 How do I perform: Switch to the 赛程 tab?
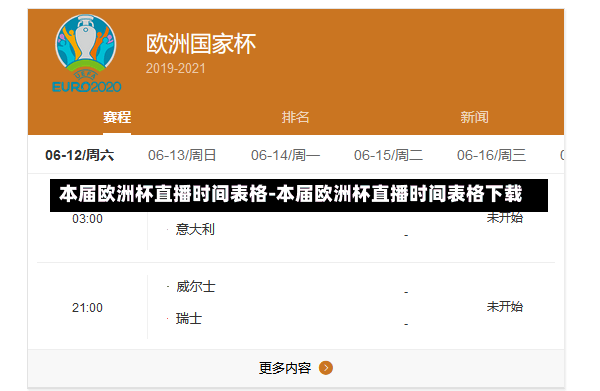[x=117, y=117]
